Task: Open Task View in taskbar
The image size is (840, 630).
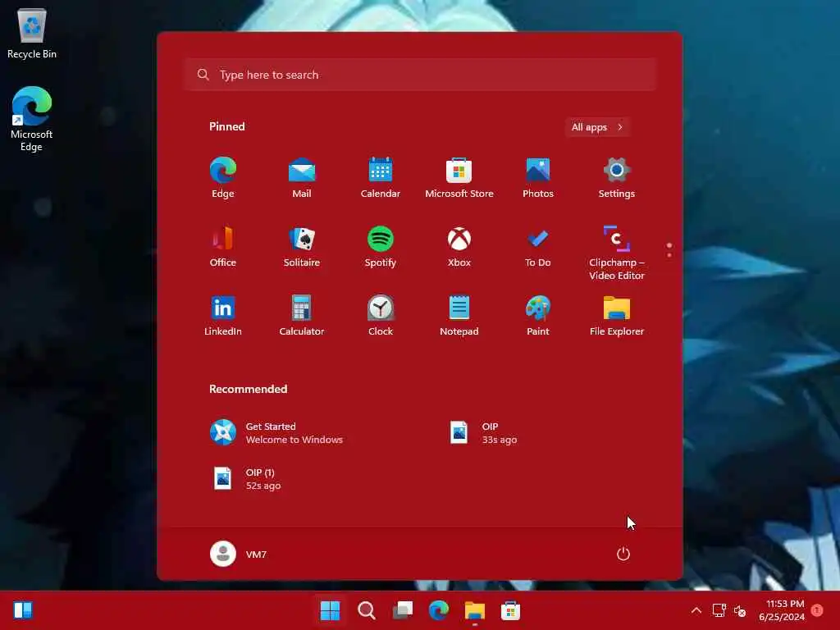Action: point(402,610)
